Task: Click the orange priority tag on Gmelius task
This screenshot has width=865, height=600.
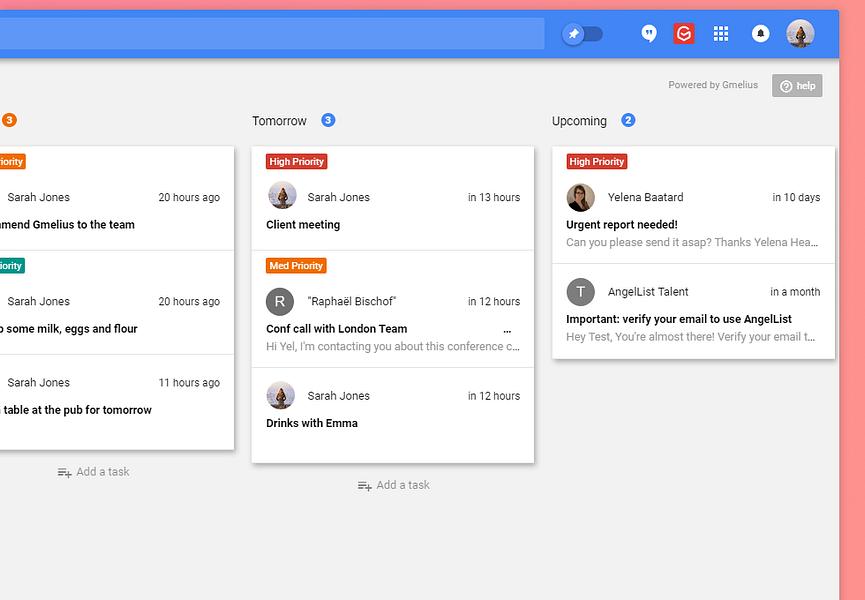Action: pos(13,162)
